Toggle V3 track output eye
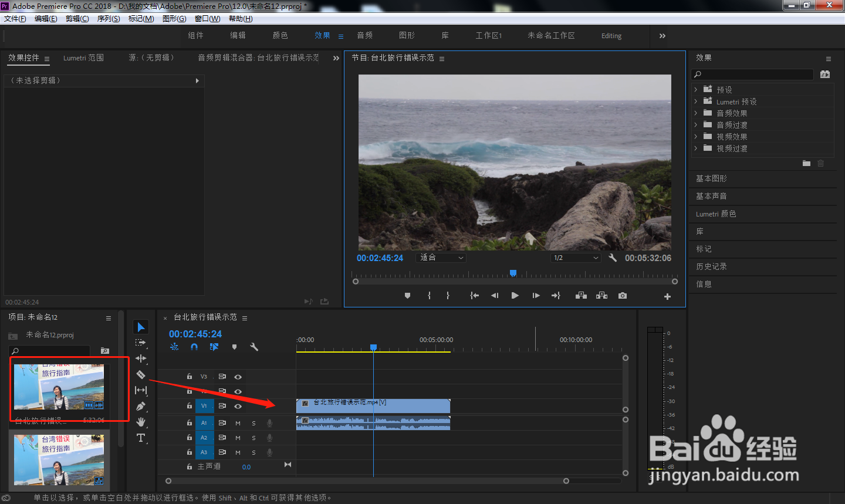845x504 pixels. coord(238,377)
